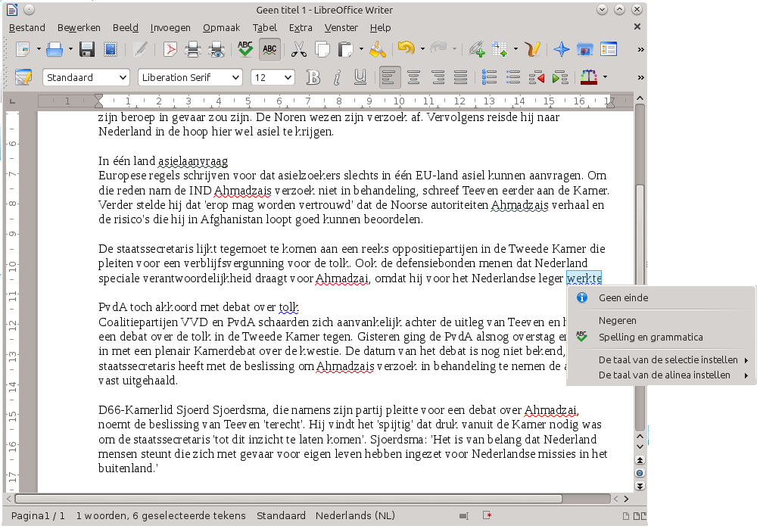
Task: Open the Bewerken menu
Action: coord(79,28)
